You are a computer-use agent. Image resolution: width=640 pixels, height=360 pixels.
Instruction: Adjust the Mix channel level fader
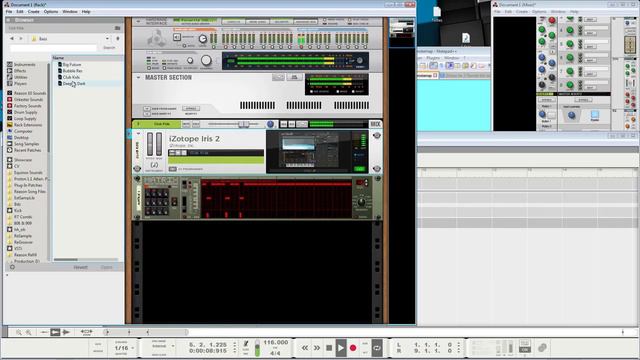(243, 124)
